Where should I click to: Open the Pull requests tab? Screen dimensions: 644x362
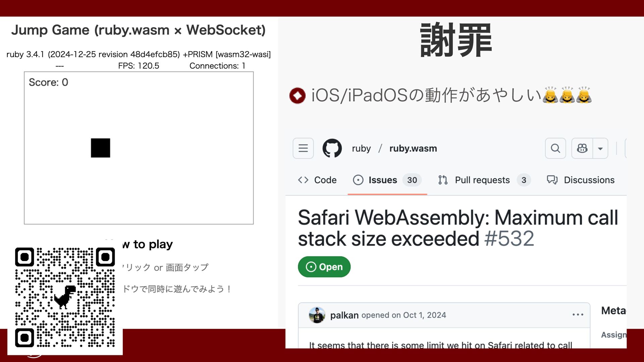pos(484,180)
